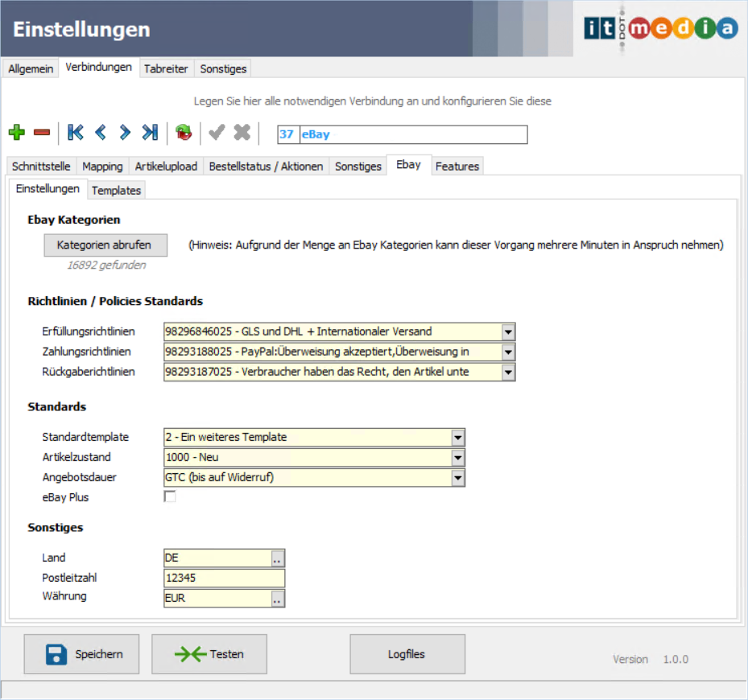
Task: Jump to first connection record
Action: click(x=76, y=133)
